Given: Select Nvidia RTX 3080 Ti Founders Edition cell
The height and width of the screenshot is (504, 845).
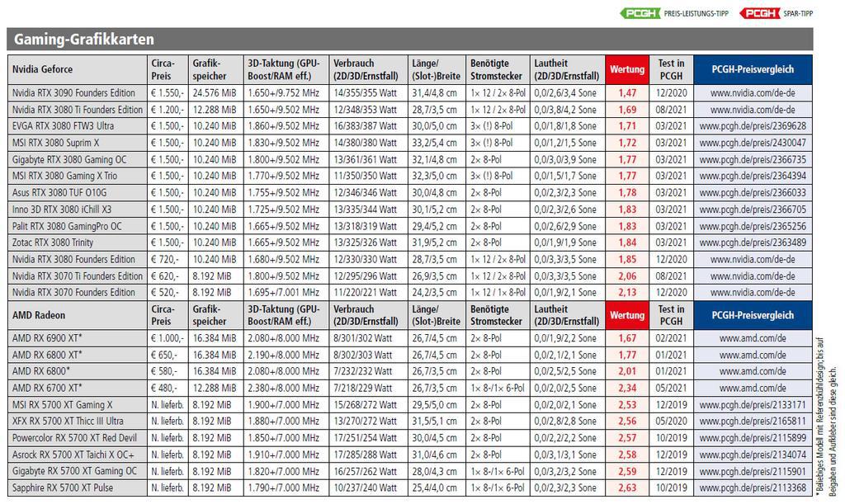Looking at the screenshot, I should [78, 110].
